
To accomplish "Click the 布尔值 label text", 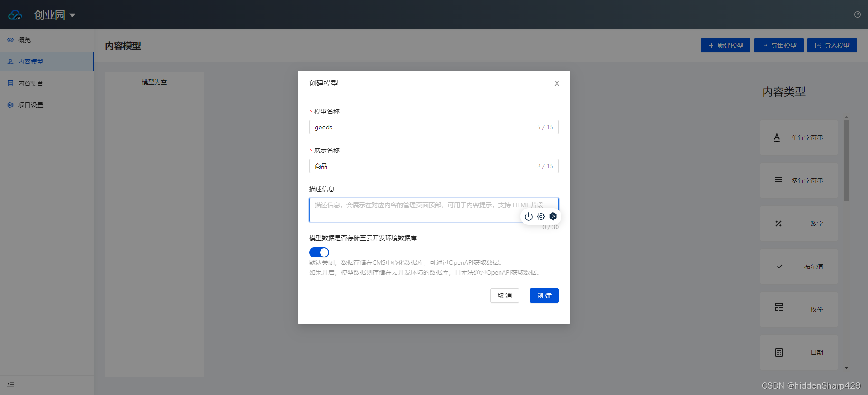I will point(814,267).
